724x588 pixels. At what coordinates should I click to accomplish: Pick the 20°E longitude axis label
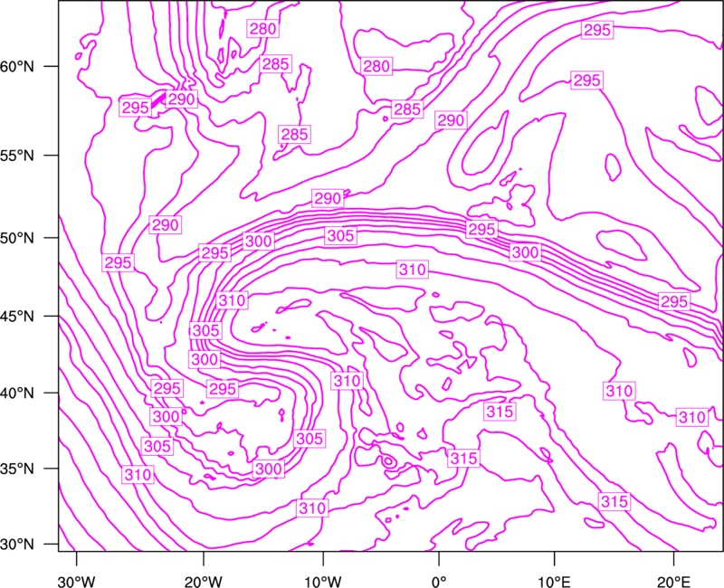(x=673, y=582)
